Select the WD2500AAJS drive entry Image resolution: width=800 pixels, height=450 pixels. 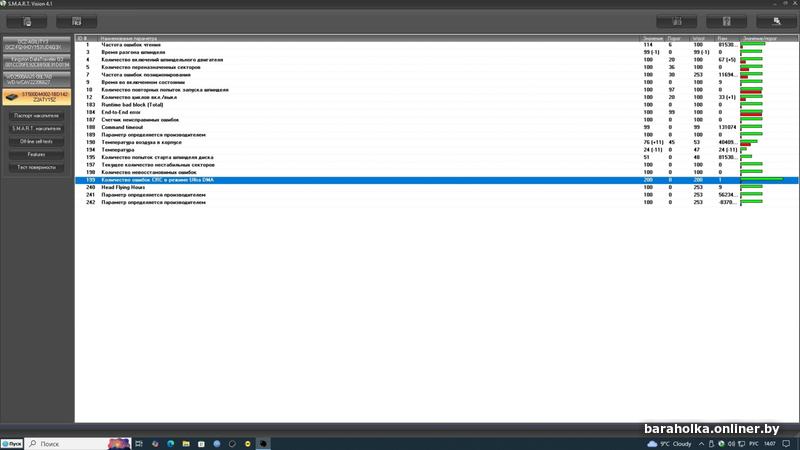pyautogui.click(x=37, y=80)
